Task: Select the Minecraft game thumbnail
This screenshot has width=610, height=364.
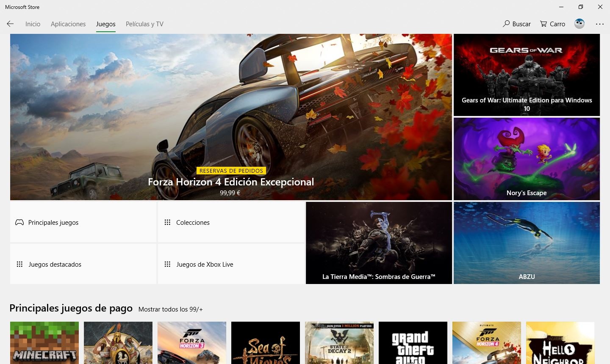Action: coord(44,343)
